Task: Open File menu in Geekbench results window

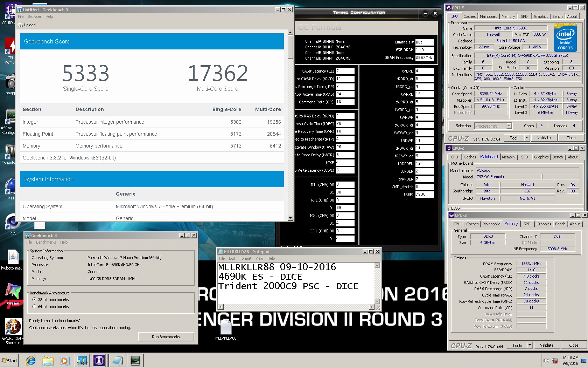Action: [x=21, y=16]
